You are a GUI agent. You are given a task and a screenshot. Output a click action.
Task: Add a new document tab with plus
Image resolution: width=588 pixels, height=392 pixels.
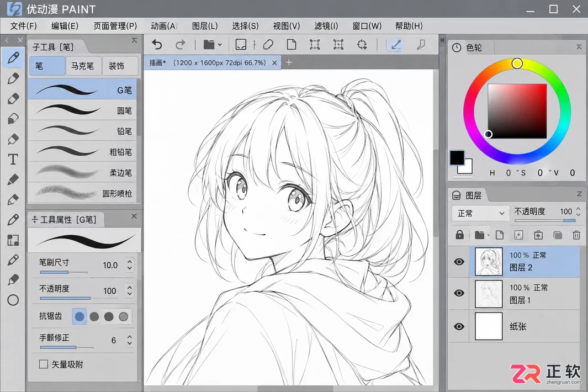point(289,62)
